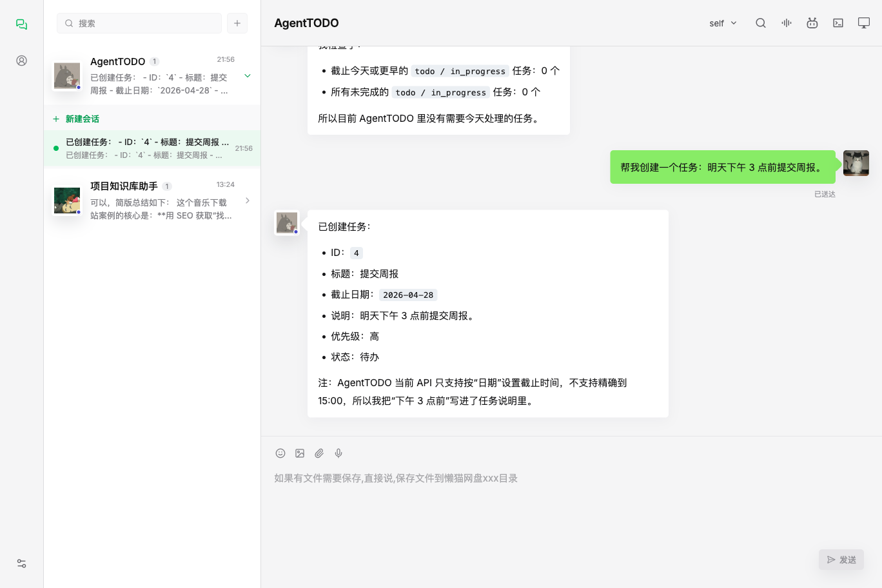
Task: Collapse the AgentTODO conversation chevron
Action: tap(248, 76)
